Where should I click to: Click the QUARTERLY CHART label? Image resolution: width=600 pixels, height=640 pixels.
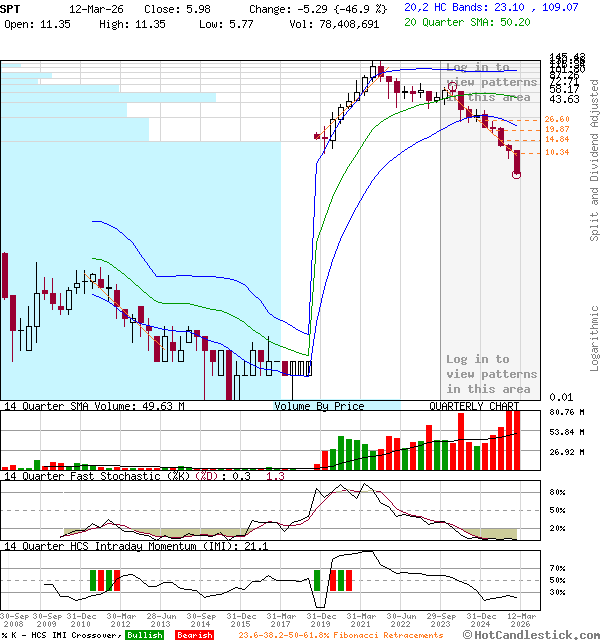(474, 406)
